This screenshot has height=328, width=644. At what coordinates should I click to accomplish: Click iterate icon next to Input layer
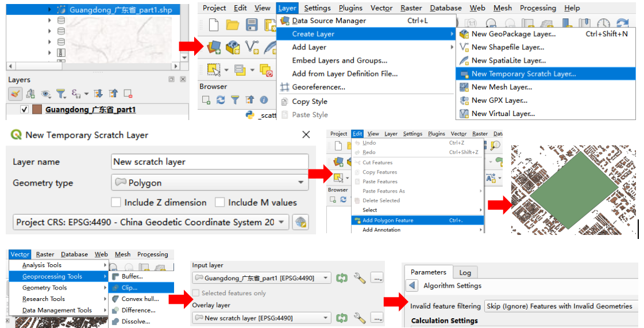[342, 279]
